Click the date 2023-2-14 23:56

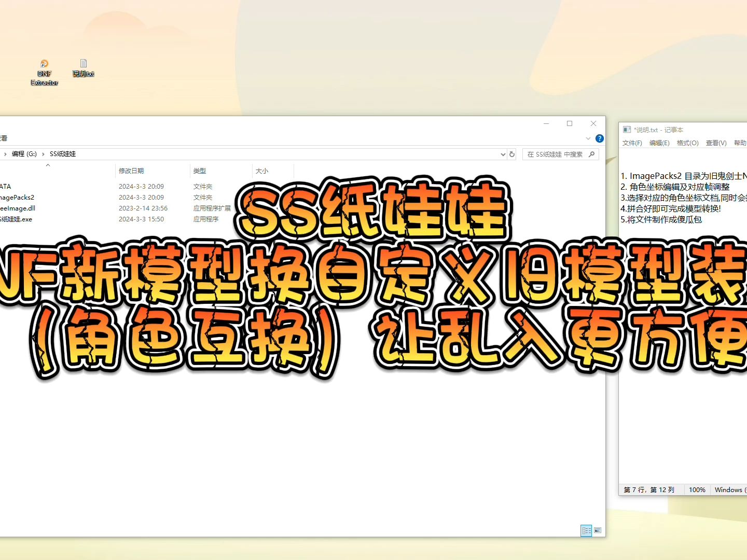(x=143, y=208)
